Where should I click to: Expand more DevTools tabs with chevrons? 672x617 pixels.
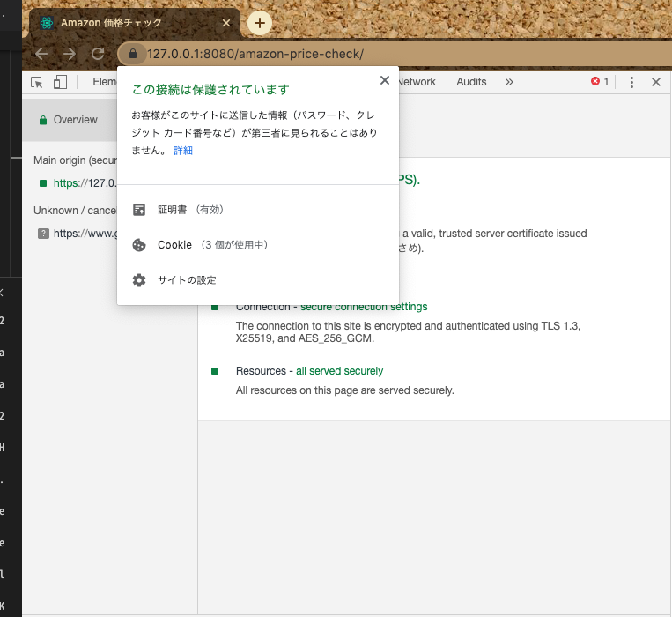point(509,82)
